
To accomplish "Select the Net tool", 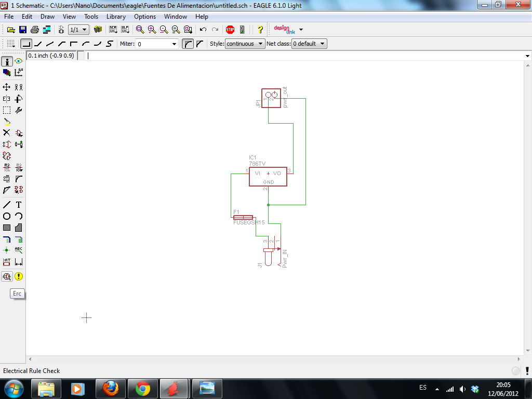I will pyautogui.click(x=19, y=239).
